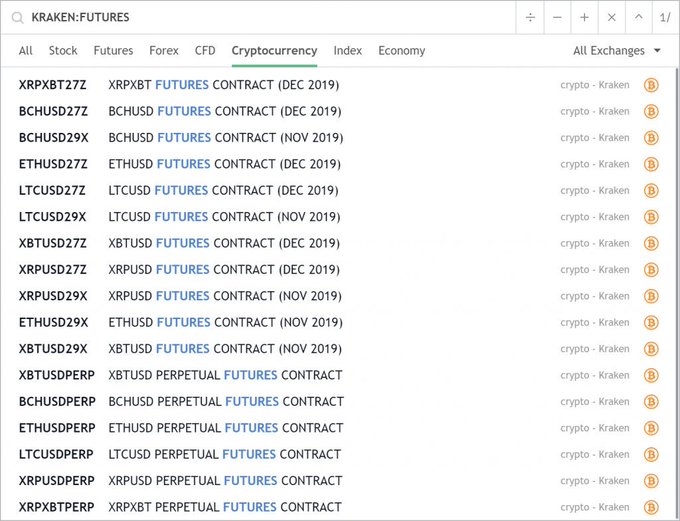Click Bitcoin icon in XRPUSD27Z row

(651, 270)
